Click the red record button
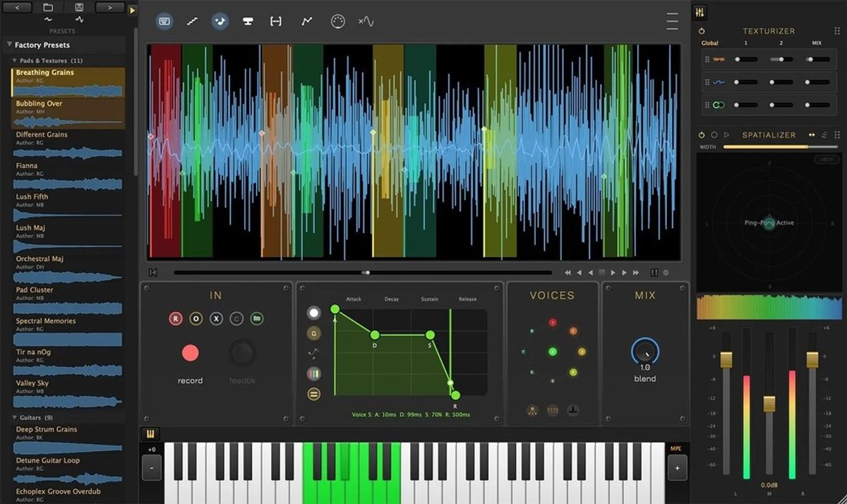 tap(190, 353)
